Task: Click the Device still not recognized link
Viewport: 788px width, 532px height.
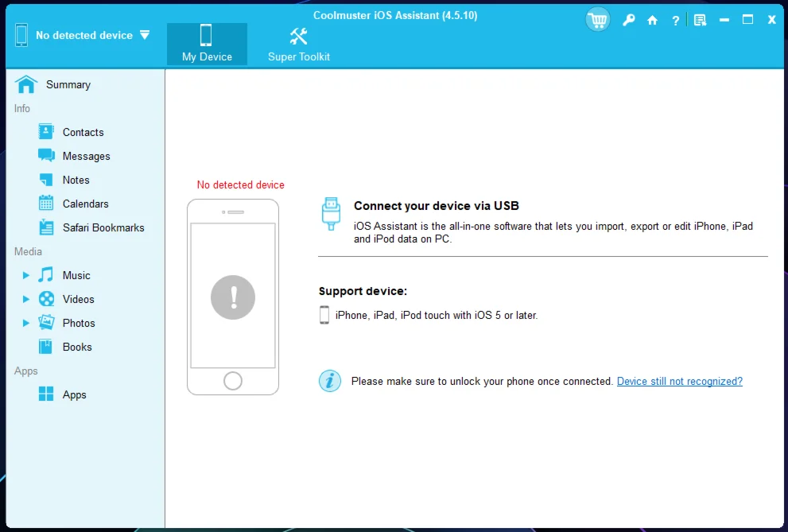Action: (679, 382)
